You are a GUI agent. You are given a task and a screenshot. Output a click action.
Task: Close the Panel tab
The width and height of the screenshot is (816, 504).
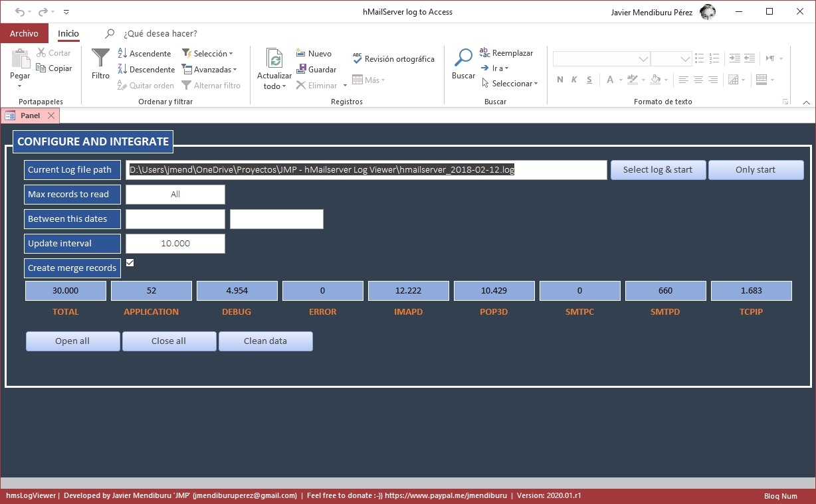51,116
